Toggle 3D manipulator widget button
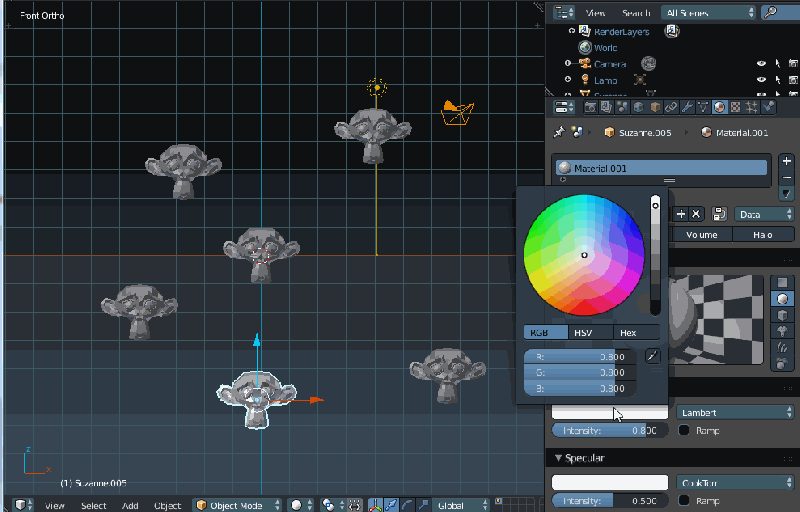The width and height of the screenshot is (800, 512). [375, 505]
